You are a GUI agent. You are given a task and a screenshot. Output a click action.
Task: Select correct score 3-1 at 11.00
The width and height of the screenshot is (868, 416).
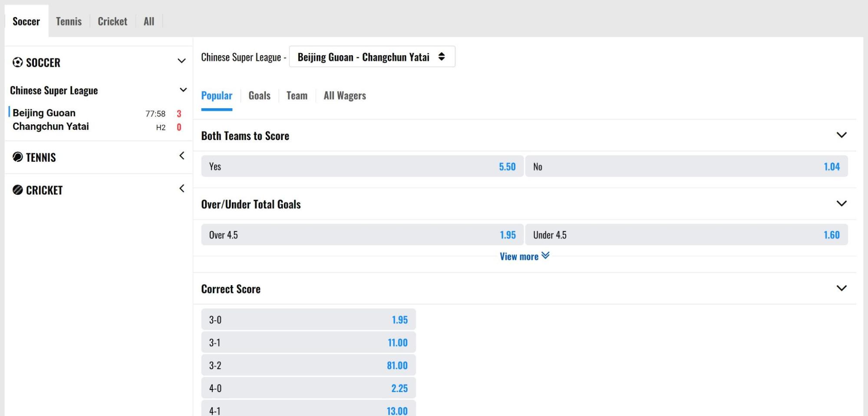click(308, 343)
